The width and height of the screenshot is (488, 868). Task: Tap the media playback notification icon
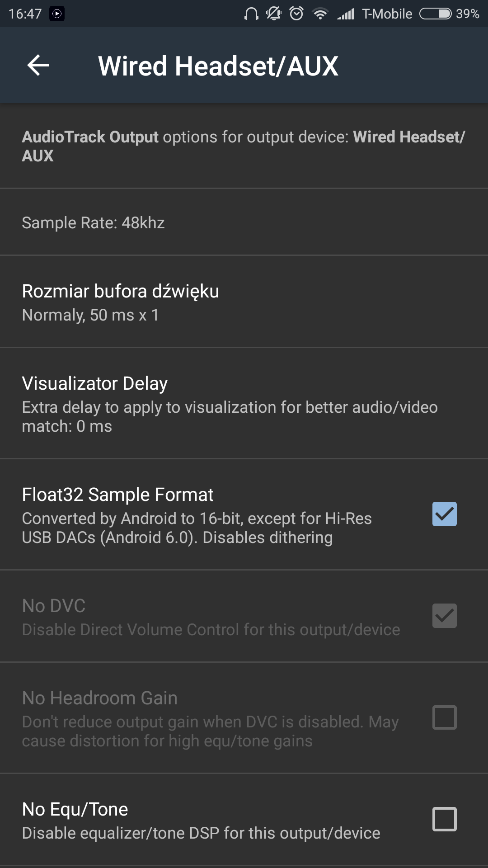coord(57,14)
